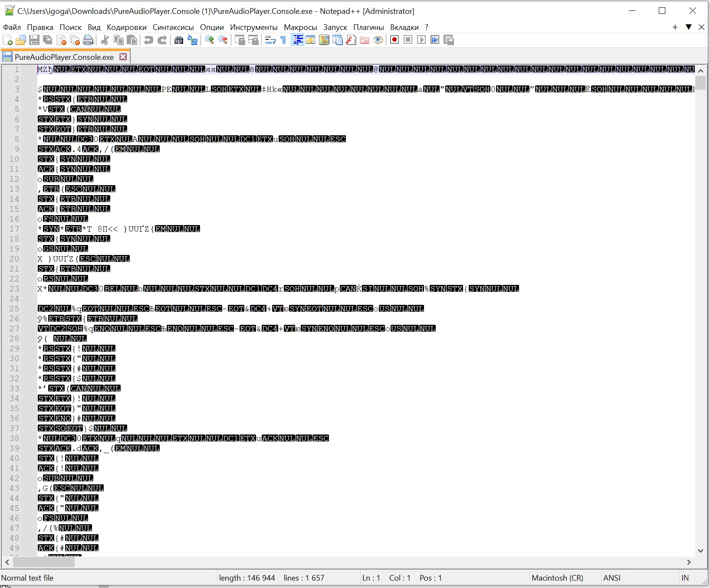The image size is (710, 588).
Task: Open the Вкладки menu
Action: (404, 27)
